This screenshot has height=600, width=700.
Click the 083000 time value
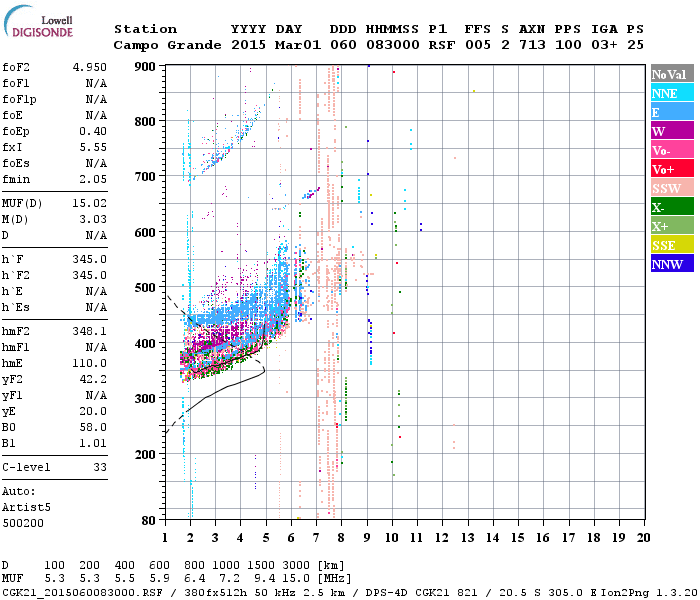tap(393, 45)
